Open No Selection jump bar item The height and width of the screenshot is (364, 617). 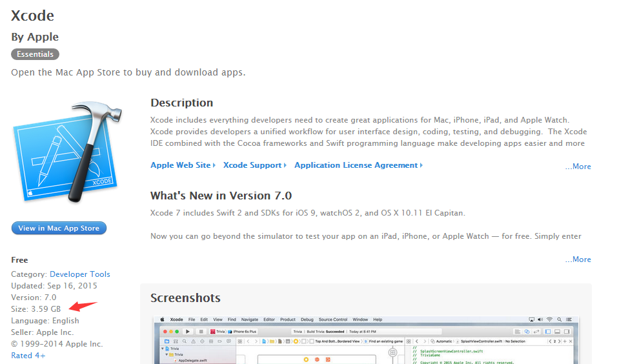[515, 341]
